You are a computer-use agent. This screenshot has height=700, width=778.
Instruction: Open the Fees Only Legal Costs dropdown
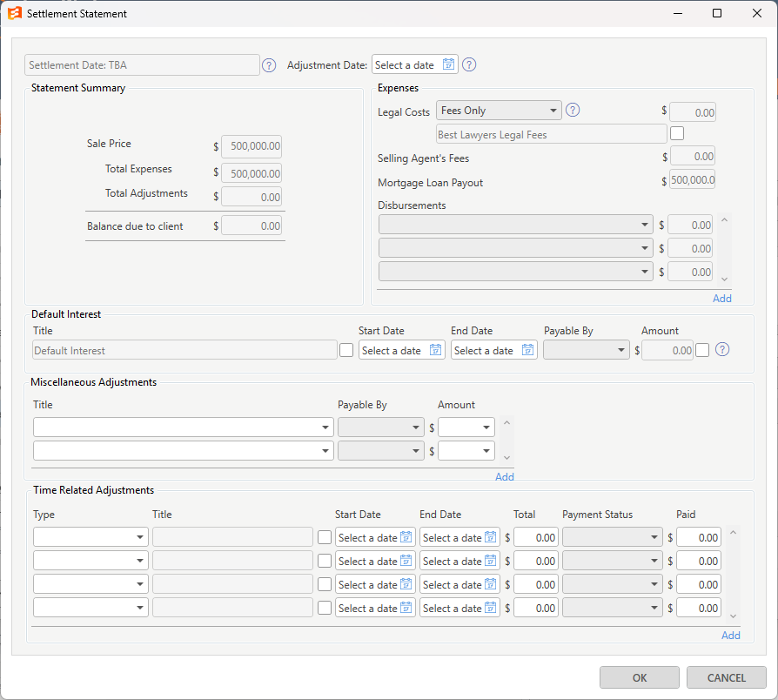click(x=499, y=111)
